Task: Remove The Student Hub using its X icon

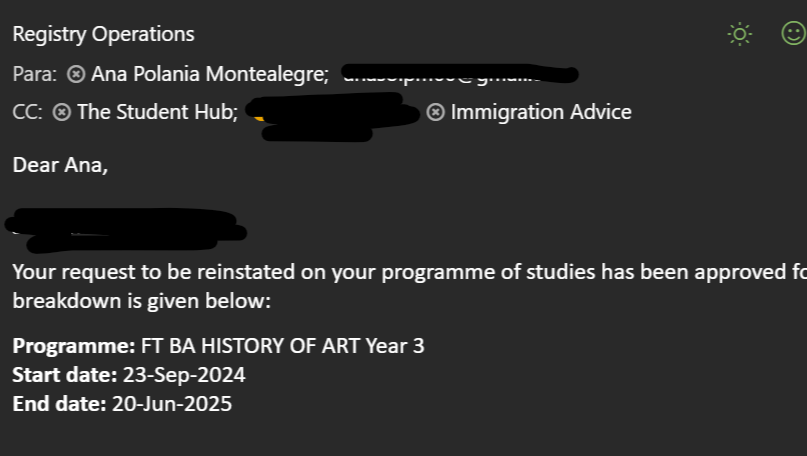Action: pyautogui.click(x=61, y=112)
